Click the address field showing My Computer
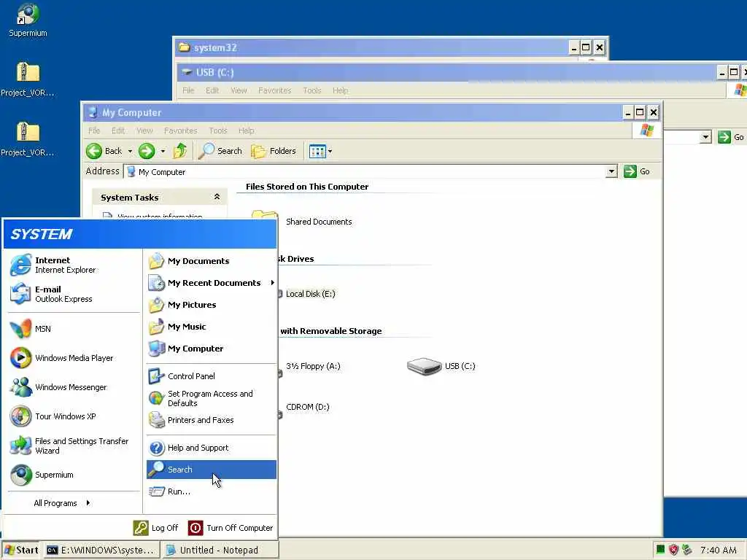The height and width of the screenshot is (560, 747). click(365, 172)
